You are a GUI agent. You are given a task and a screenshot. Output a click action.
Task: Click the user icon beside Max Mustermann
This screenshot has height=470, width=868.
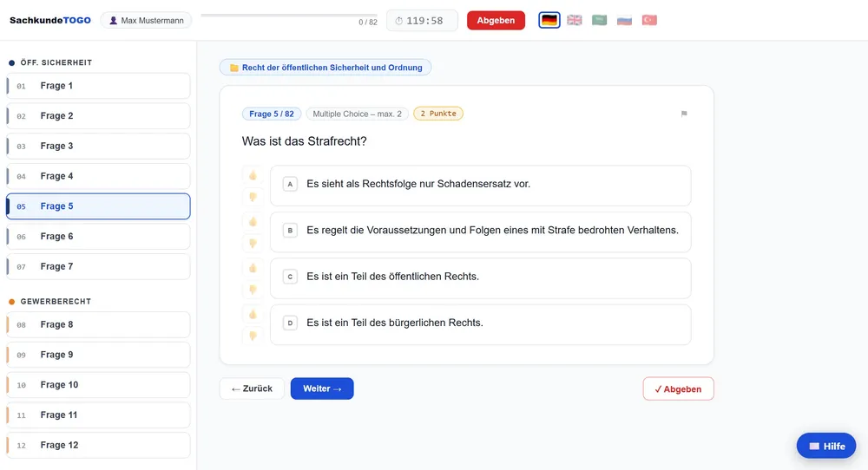point(114,21)
